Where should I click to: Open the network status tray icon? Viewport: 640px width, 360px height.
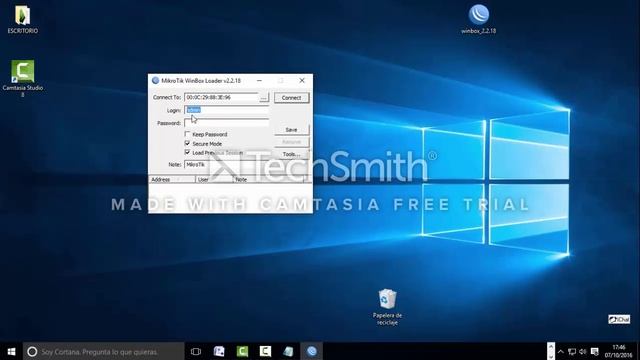(x=572, y=352)
